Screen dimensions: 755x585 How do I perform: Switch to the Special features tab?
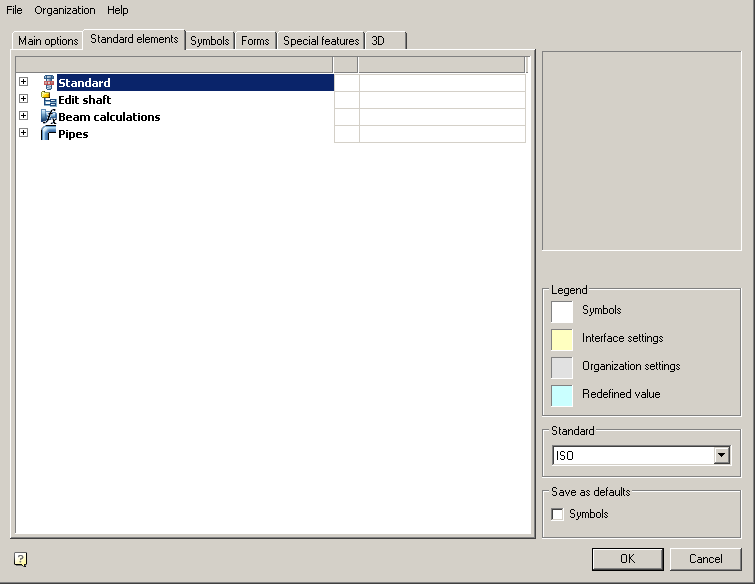pos(321,41)
